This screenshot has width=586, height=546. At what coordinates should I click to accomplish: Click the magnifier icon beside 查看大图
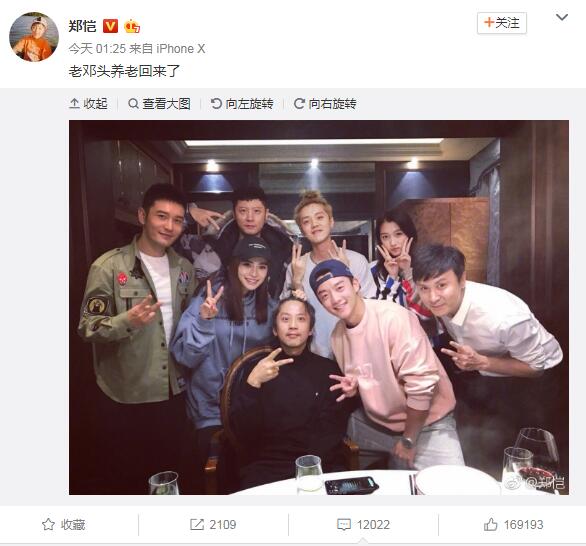tap(133, 104)
